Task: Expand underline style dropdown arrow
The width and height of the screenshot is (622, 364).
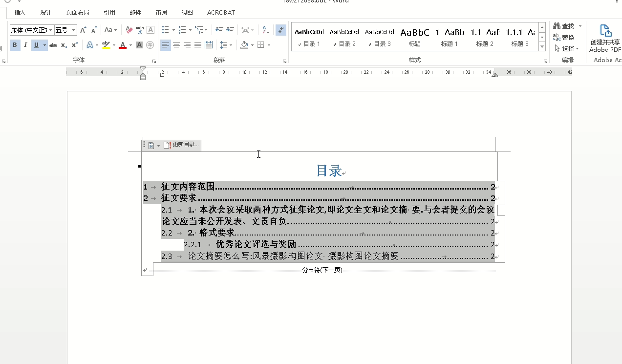Action: (x=44, y=45)
